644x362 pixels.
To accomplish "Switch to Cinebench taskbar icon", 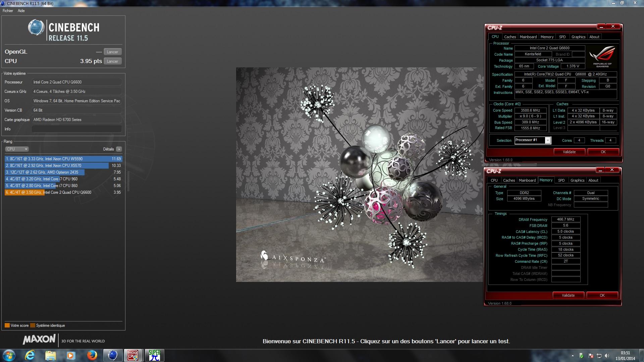I will (x=113, y=355).
